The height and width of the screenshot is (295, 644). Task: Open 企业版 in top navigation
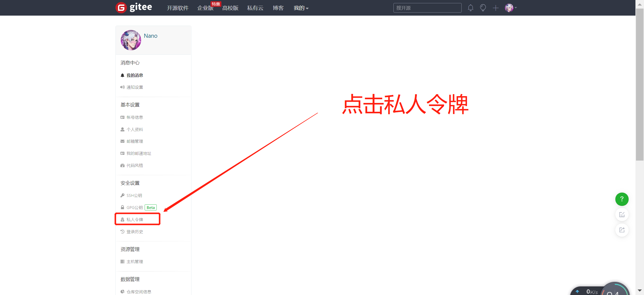point(205,8)
